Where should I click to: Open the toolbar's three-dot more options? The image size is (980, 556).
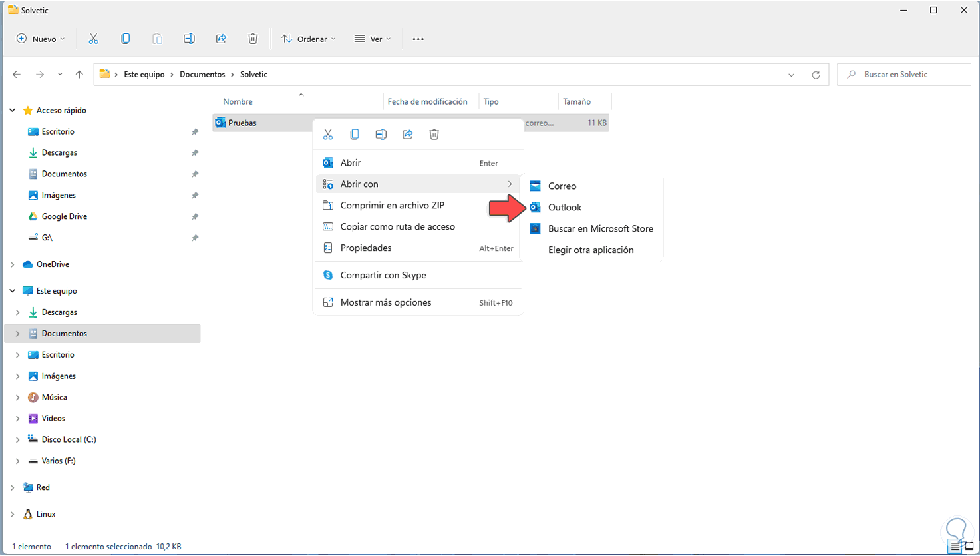point(418,39)
